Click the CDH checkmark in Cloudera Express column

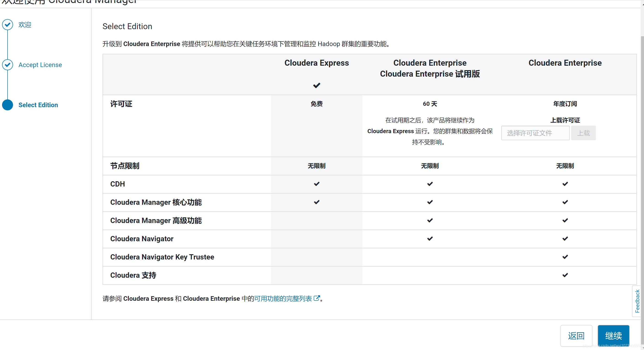317,184
